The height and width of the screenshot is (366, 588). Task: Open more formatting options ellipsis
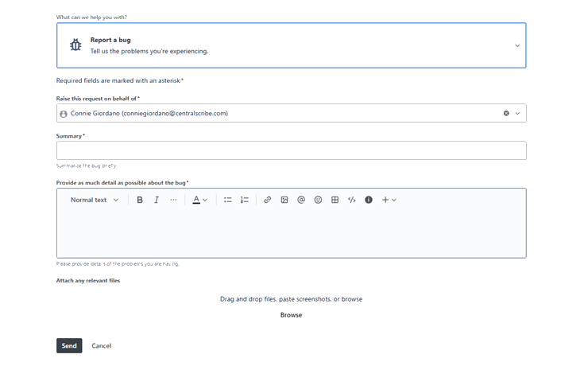tap(173, 200)
